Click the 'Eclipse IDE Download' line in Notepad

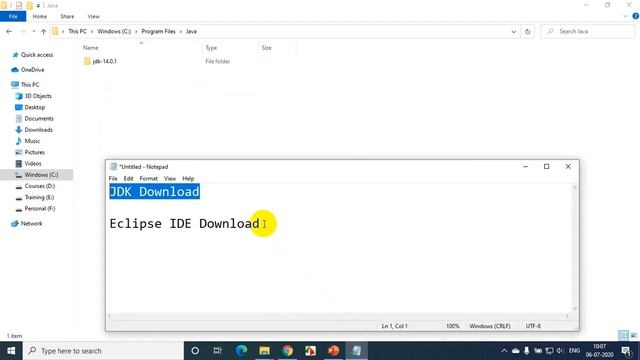tap(184, 224)
